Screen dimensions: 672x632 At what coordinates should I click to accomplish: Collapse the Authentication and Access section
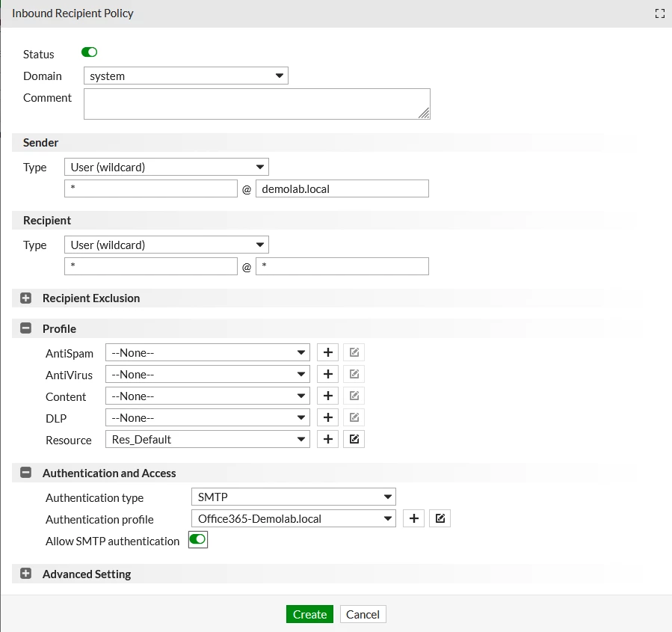(x=25, y=473)
